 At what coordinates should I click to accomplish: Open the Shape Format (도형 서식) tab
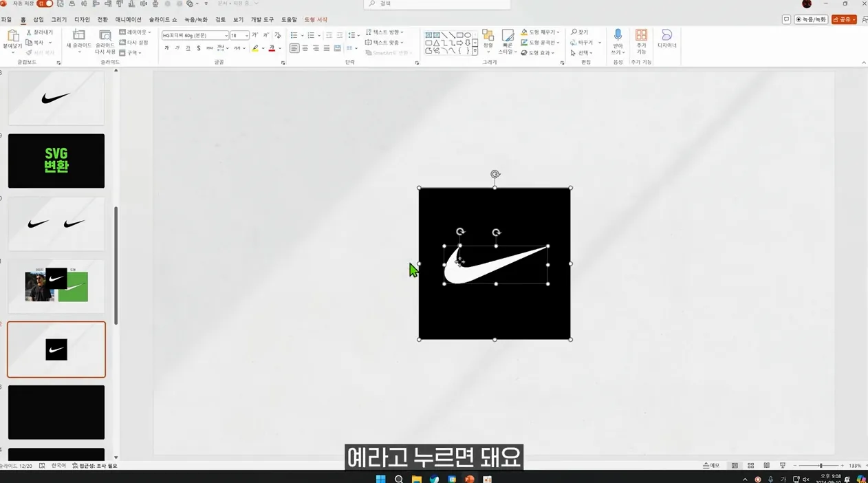click(x=316, y=20)
